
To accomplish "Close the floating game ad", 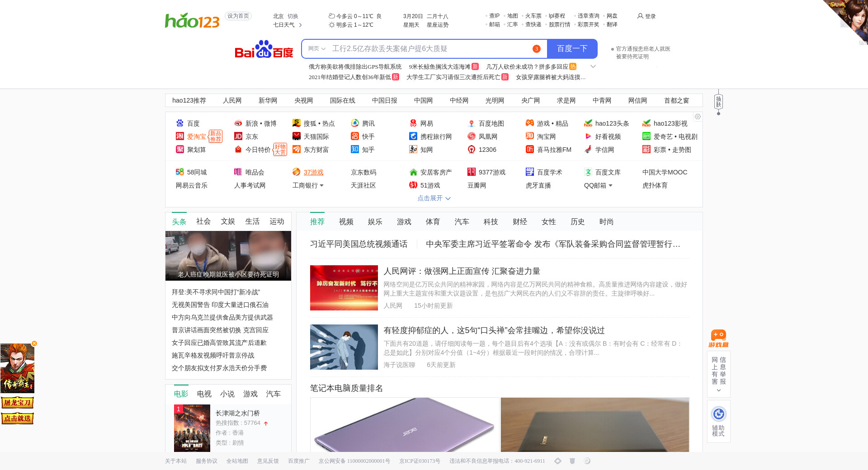I will click(34, 343).
